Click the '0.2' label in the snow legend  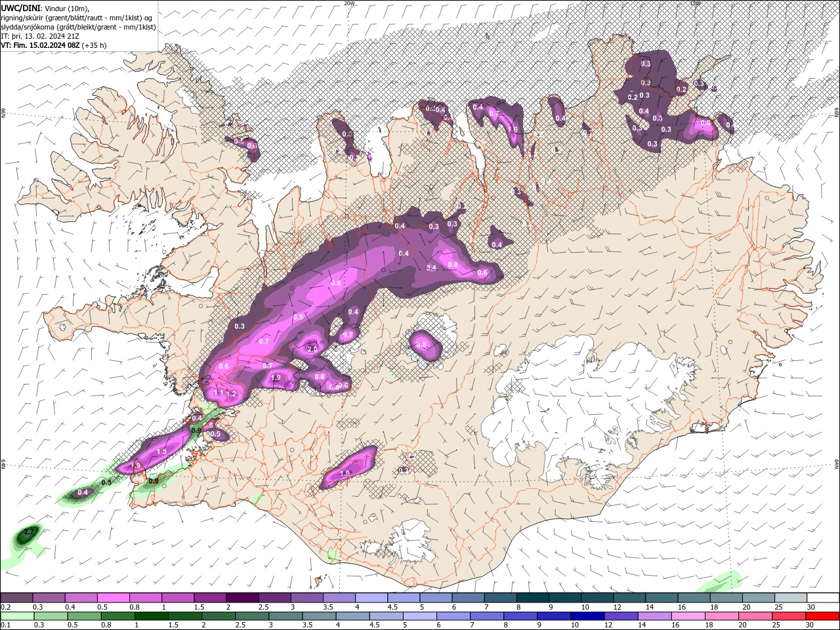[x=5, y=607]
